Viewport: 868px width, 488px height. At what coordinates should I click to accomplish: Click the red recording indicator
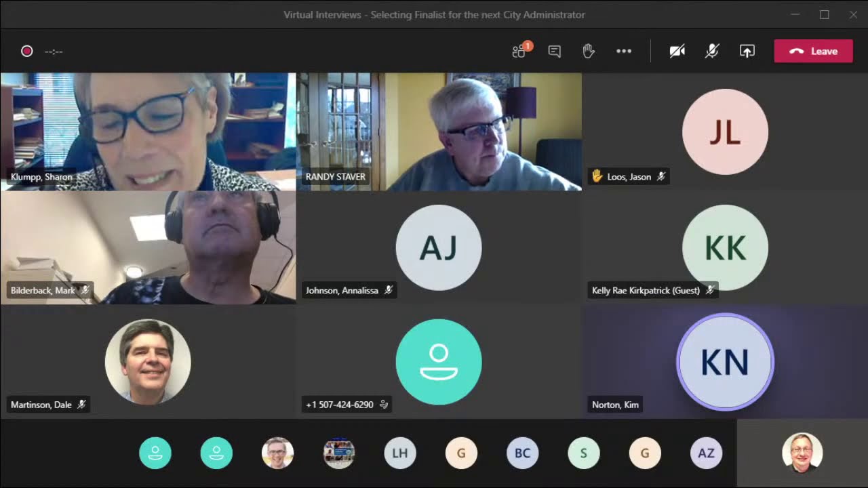coord(26,51)
